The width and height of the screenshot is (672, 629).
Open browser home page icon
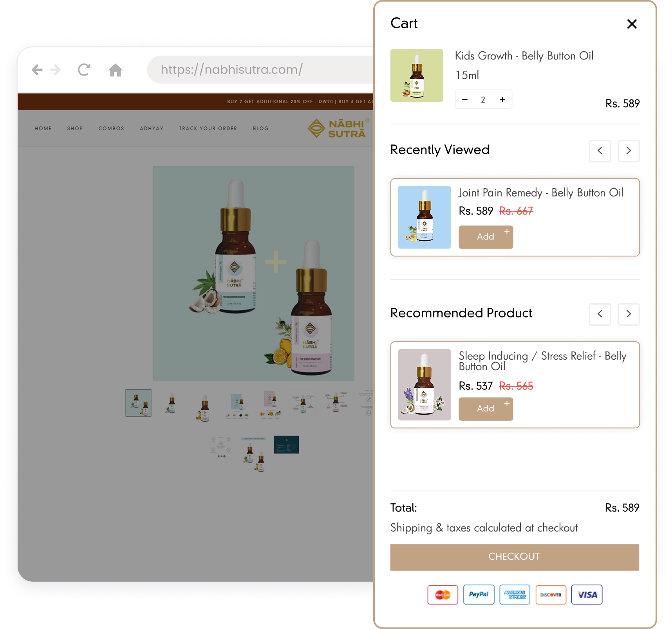(116, 70)
